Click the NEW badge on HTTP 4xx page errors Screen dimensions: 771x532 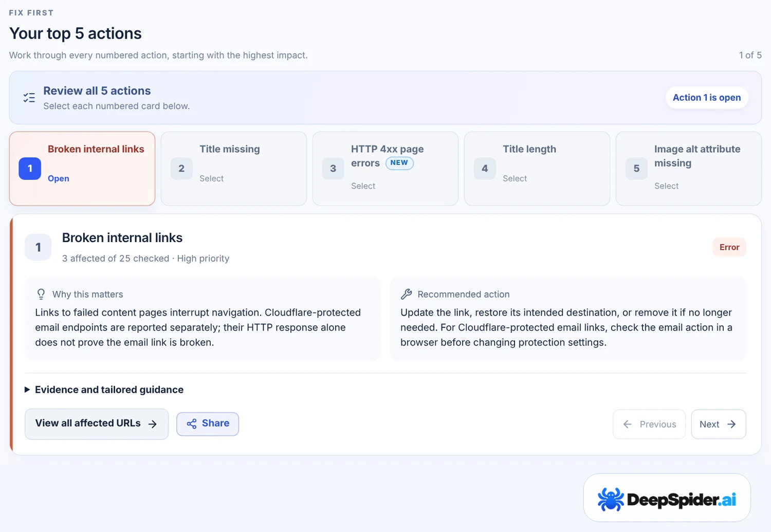399,163
